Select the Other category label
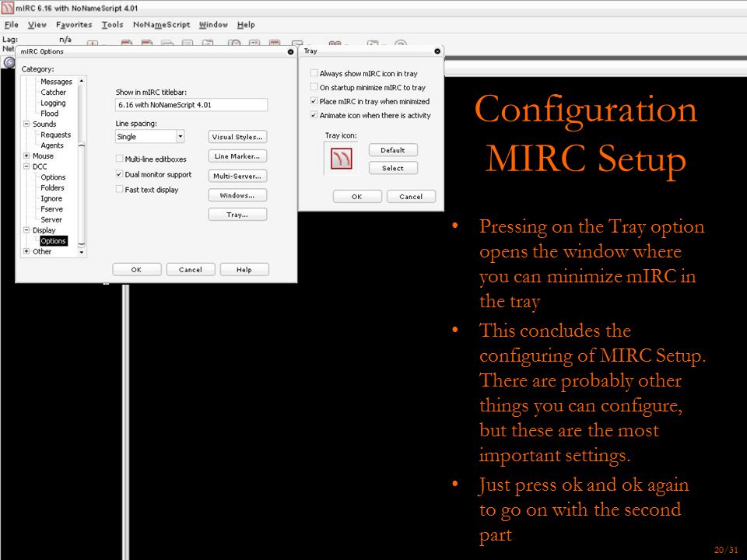The image size is (747, 560). 42,251
